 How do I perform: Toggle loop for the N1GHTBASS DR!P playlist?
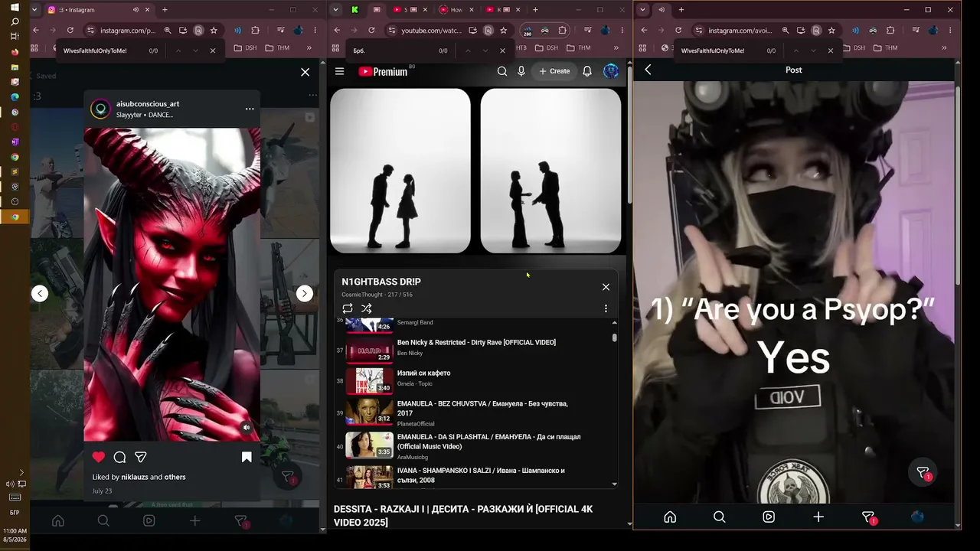[348, 308]
